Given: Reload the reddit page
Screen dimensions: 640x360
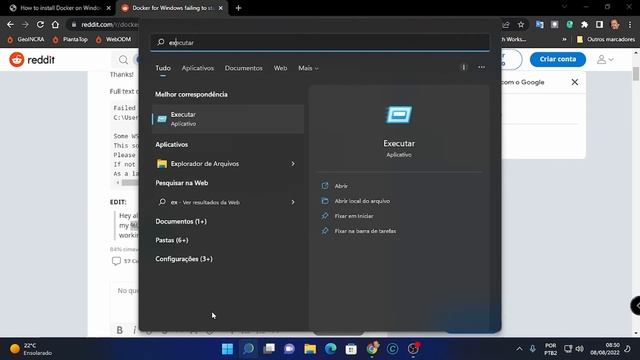Looking at the screenshot, I should point(40,24).
